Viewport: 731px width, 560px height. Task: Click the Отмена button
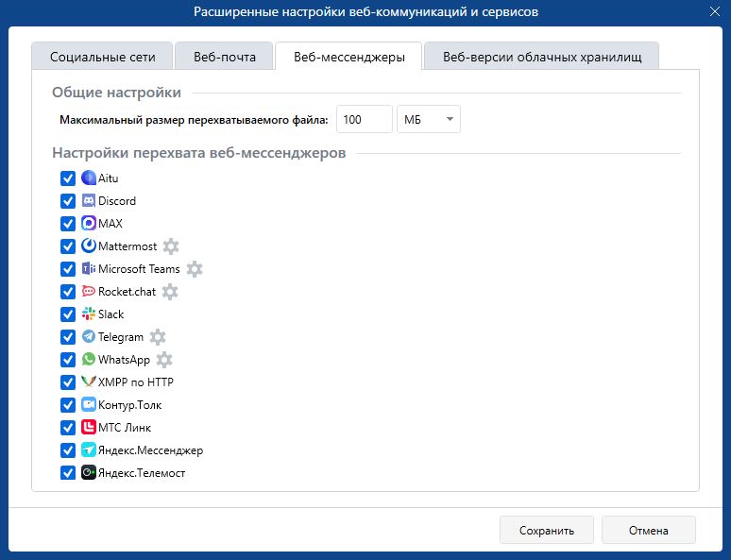pyautogui.click(x=649, y=530)
